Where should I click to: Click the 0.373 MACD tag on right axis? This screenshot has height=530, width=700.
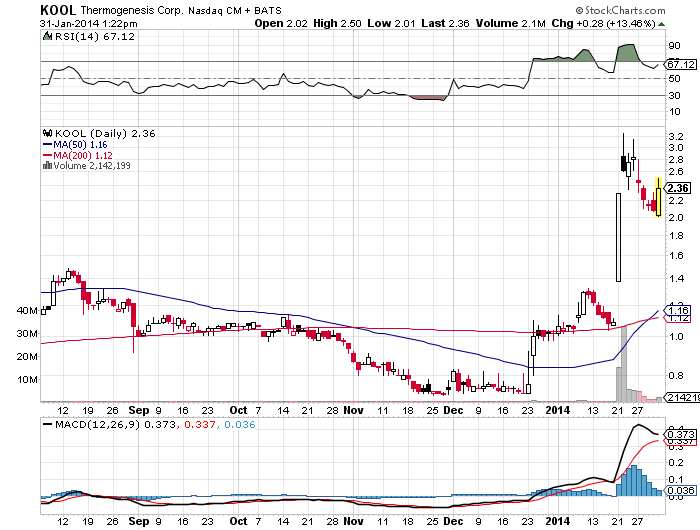[680, 434]
